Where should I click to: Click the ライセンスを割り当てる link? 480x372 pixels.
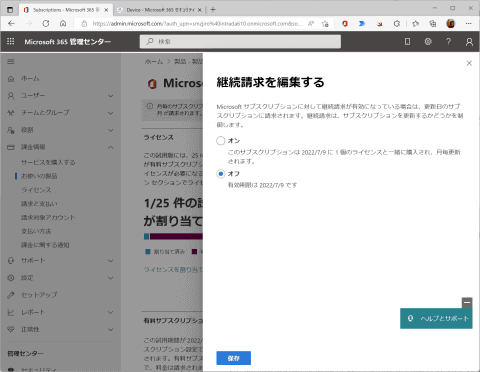173,269
